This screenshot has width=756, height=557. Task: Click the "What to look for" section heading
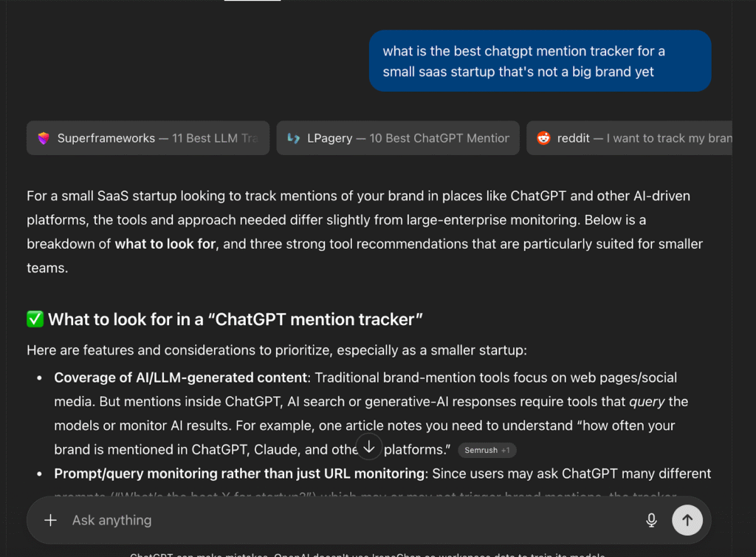point(235,319)
